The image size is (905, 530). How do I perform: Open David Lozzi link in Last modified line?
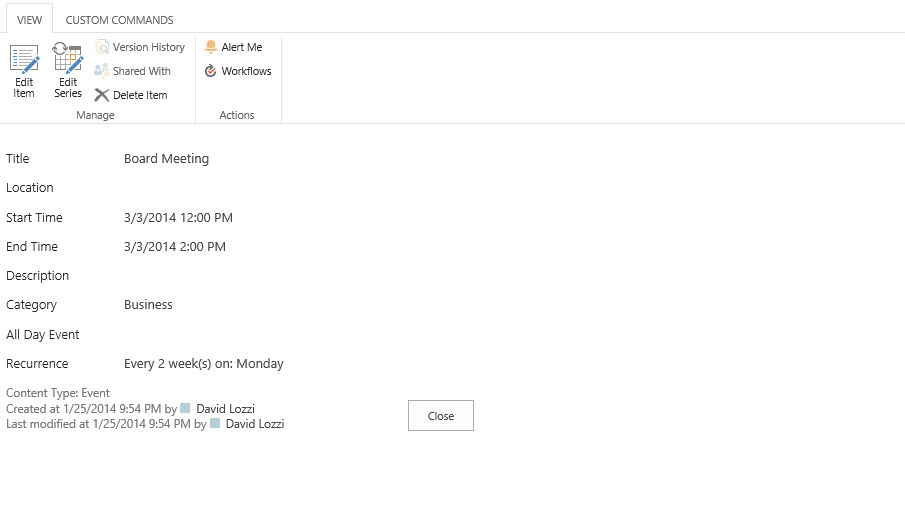(255, 424)
